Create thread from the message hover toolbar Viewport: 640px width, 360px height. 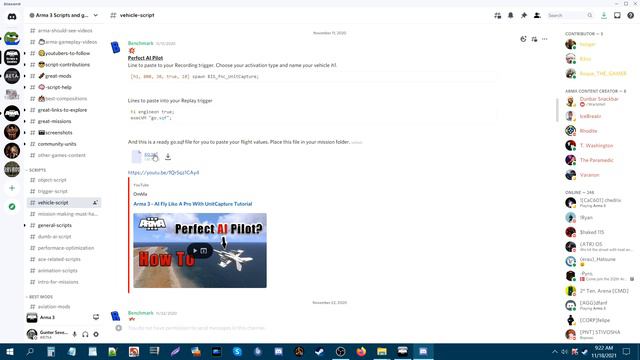click(534, 39)
